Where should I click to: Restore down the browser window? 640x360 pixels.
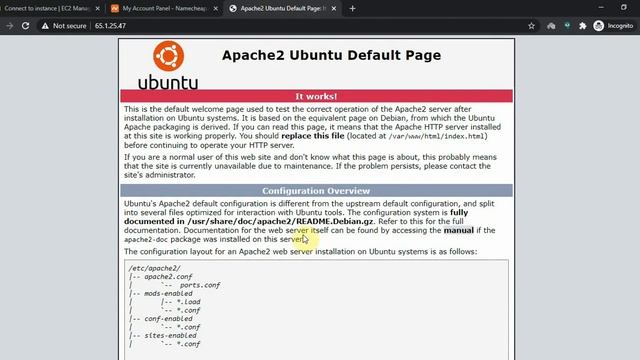click(x=624, y=7)
